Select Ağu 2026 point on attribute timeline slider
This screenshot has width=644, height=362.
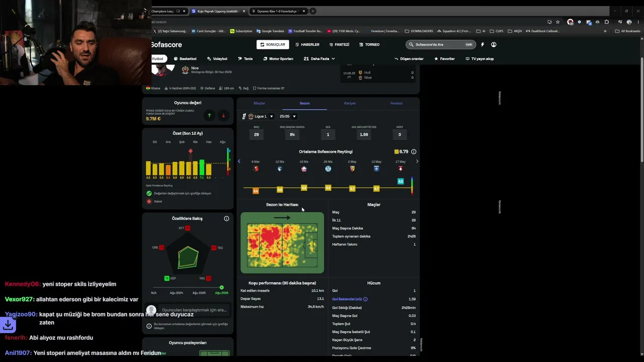click(x=221, y=288)
